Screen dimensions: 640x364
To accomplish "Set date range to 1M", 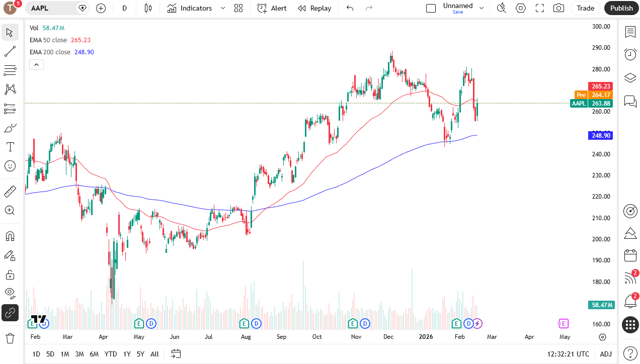I will (65, 354).
